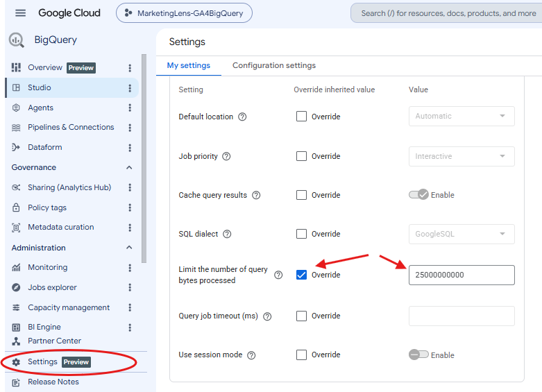Click the BI Engine icon
The width and height of the screenshot is (542, 392).
point(16,327)
